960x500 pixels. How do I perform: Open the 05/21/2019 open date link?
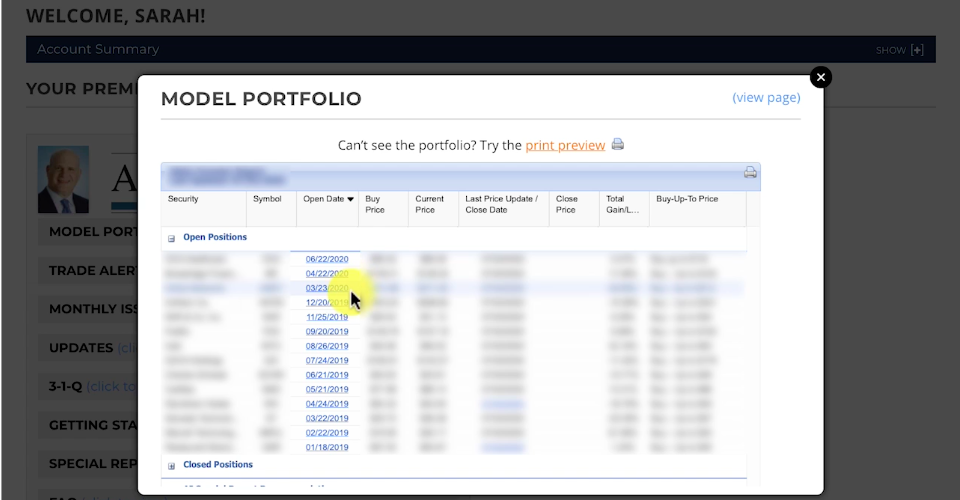point(327,389)
